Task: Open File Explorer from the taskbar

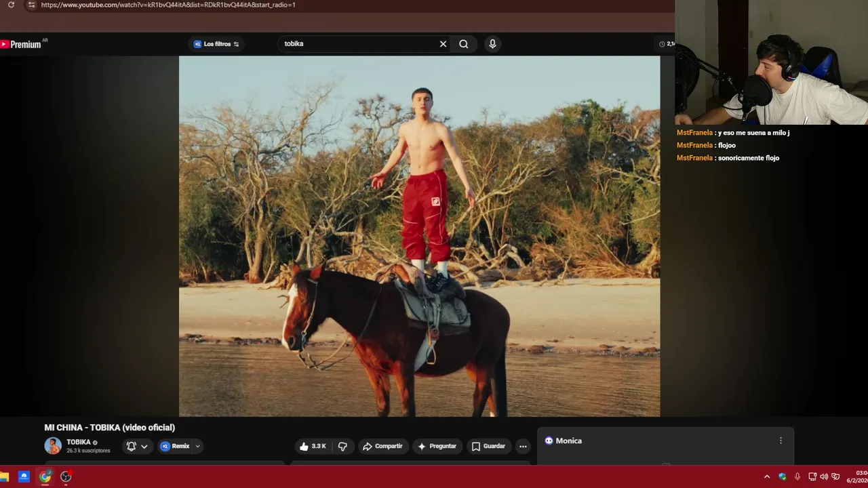Action: pos(4,476)
